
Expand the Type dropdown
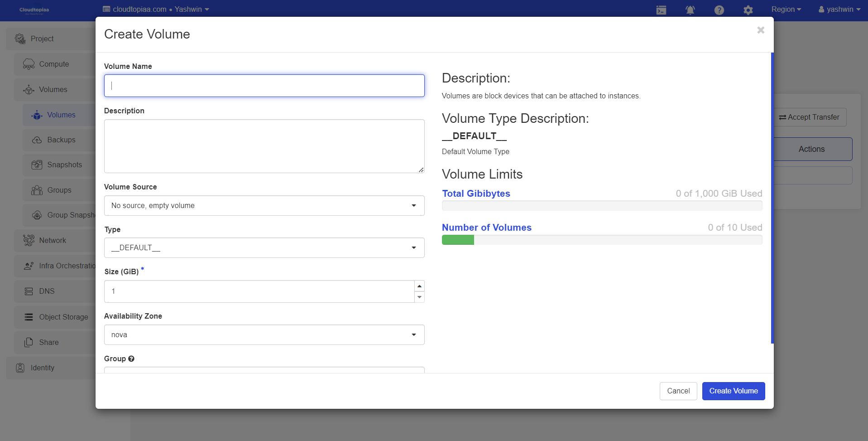264,248
